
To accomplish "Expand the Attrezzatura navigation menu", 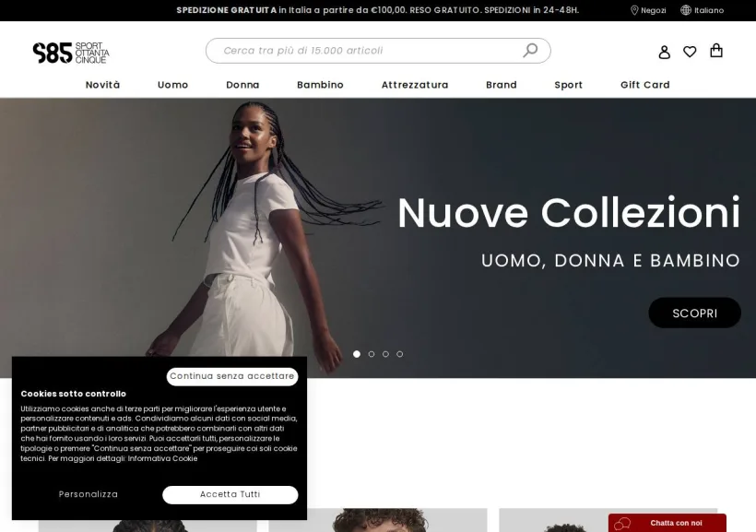I will click(415, 85).
